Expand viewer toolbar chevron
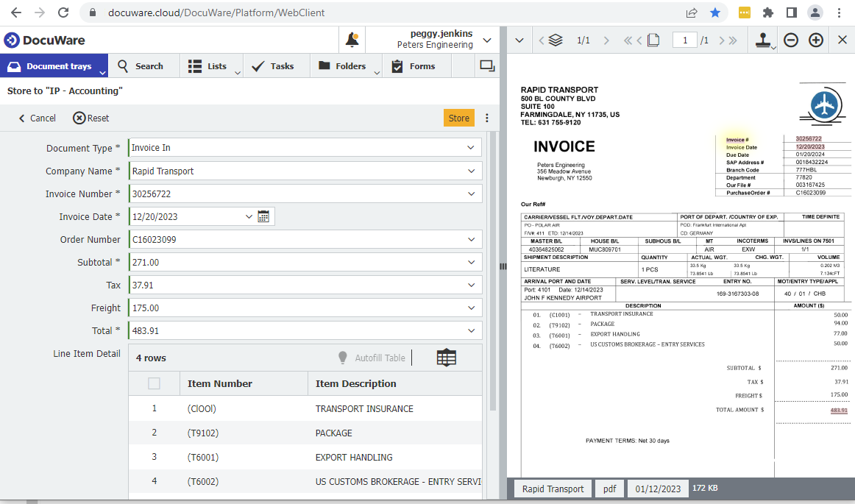This screenshot has width=855, height=504. (519, 40)
